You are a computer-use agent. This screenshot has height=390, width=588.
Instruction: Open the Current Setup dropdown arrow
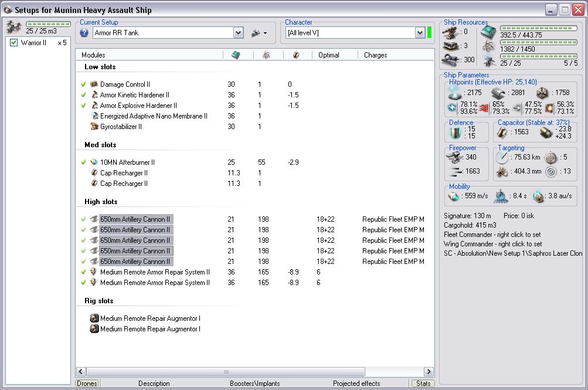click(x=238, y=33)
